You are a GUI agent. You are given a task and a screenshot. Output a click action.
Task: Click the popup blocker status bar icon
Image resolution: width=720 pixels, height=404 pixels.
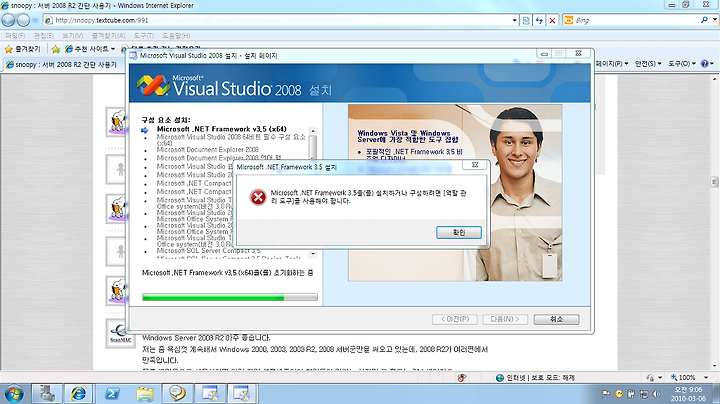coord(461,378)
